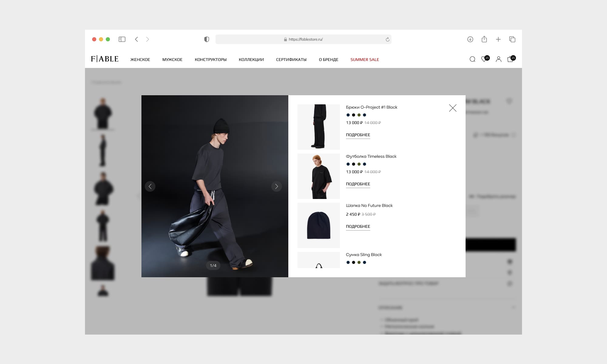
Task: Click the Шапка No Future Black thumbnail
Action: pyautogui.click(x=319, y=225)
